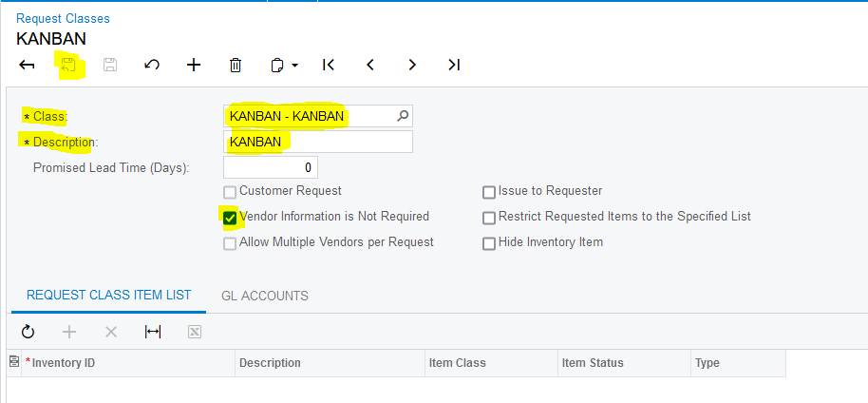Image resolution: width=868 pixels, height=403 pixels.
Task: Click the Description text field
Action: [x=318, y=142]
